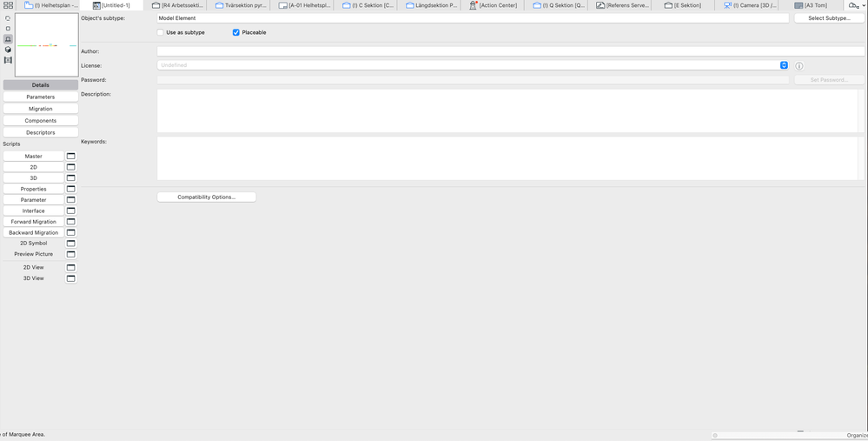Click the Author input field
The height and width of the screenshot is (441, 868).
pos(510,51)
